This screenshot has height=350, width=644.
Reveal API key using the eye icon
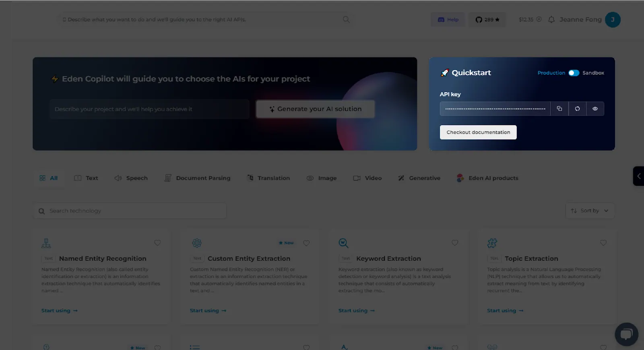click(x=595, y=109)
